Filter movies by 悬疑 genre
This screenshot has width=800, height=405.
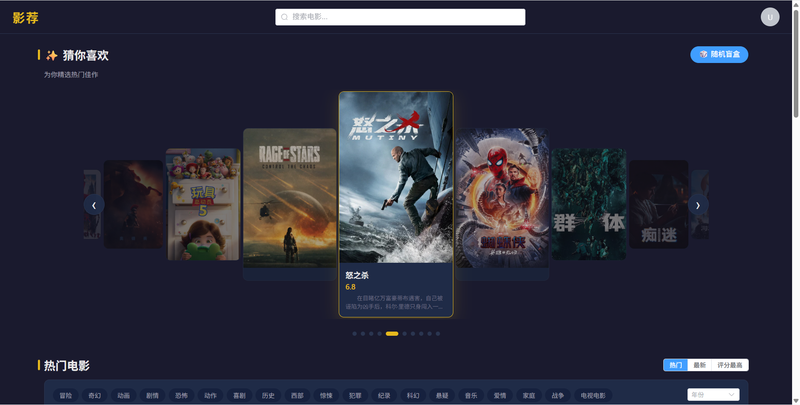pyautogui.click(x=442, y=395)
